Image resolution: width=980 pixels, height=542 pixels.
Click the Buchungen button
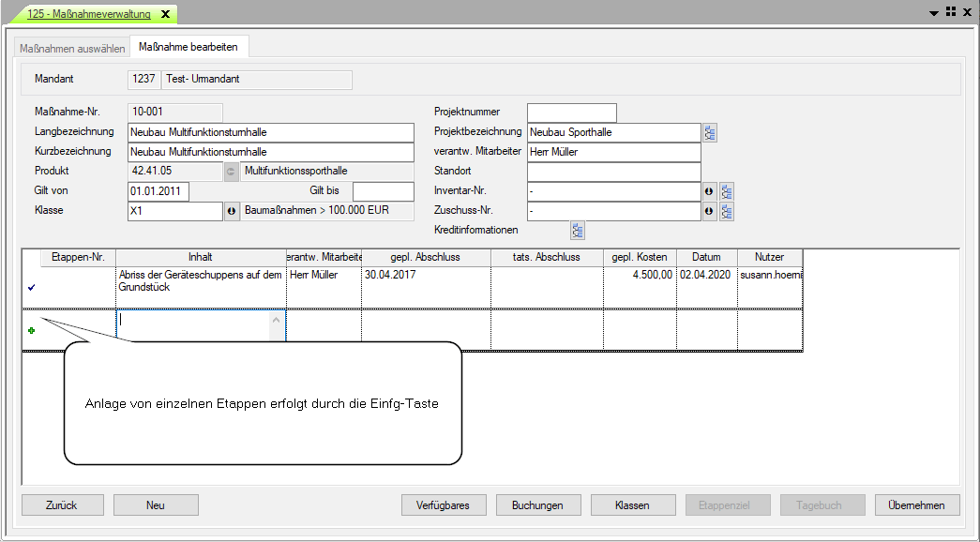(537, 505)
